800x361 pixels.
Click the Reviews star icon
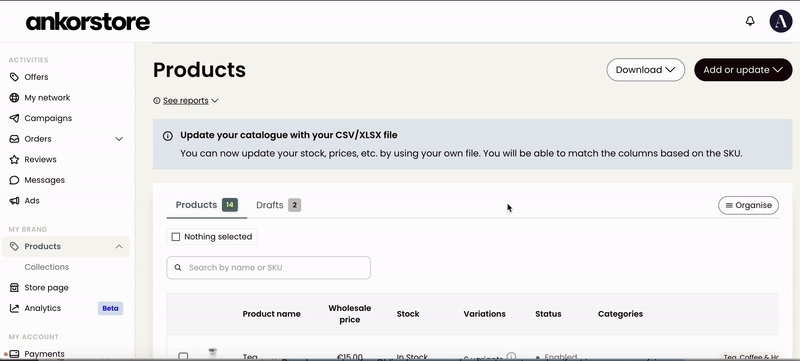click(x=14, y=160)
